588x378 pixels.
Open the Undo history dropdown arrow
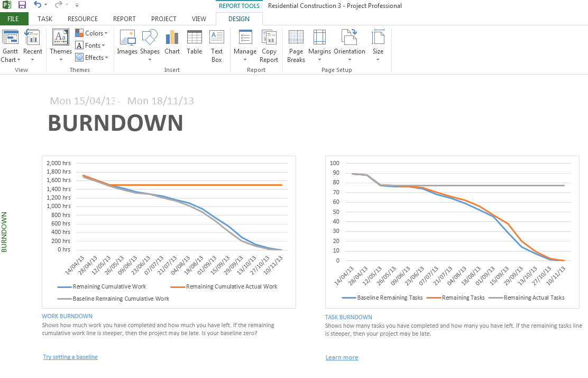[x=46, y=5]
